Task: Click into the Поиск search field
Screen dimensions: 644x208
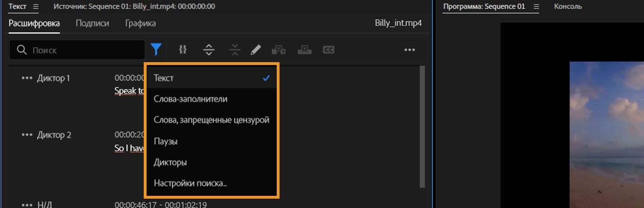Action: [77, 50]
